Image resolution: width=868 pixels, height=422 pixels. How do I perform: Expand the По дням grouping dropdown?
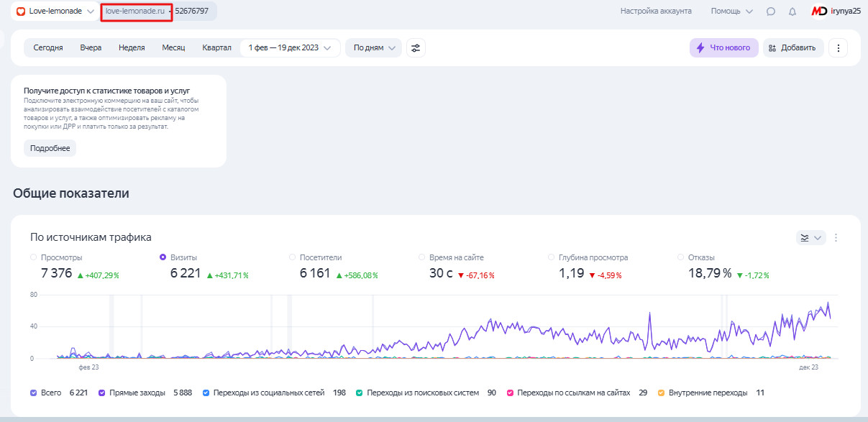pyautogui.click(x=373, y=48)
